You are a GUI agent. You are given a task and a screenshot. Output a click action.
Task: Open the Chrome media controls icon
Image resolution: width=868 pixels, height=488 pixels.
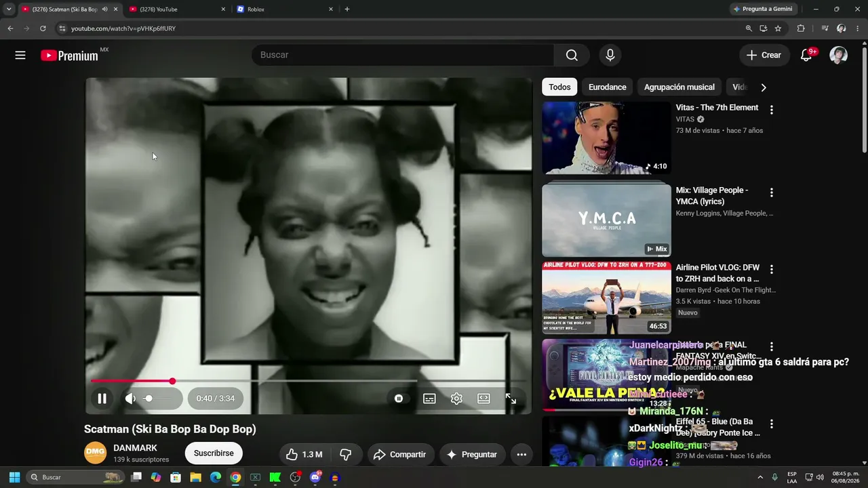click(825, 28)
